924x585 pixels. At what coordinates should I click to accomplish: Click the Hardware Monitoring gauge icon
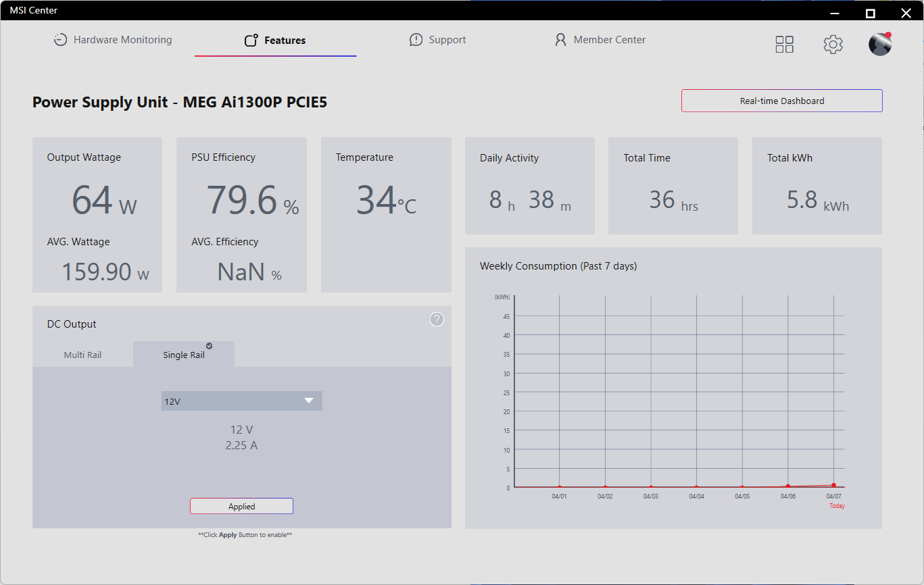pos(61,40)
